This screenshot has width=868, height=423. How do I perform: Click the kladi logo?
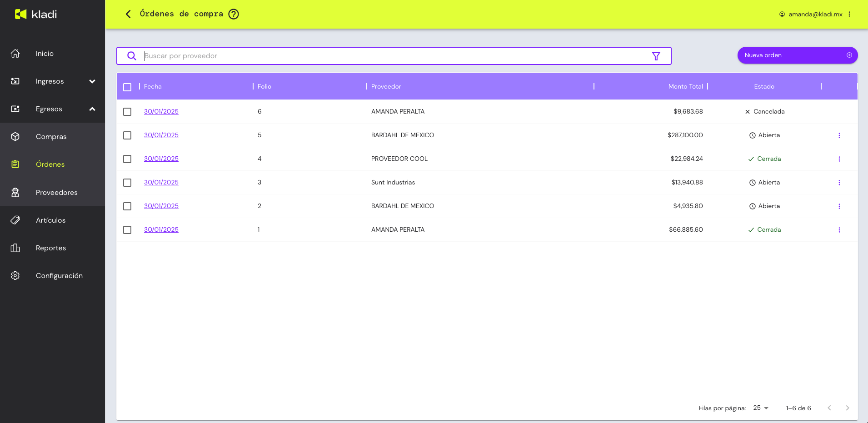(36, 14)
